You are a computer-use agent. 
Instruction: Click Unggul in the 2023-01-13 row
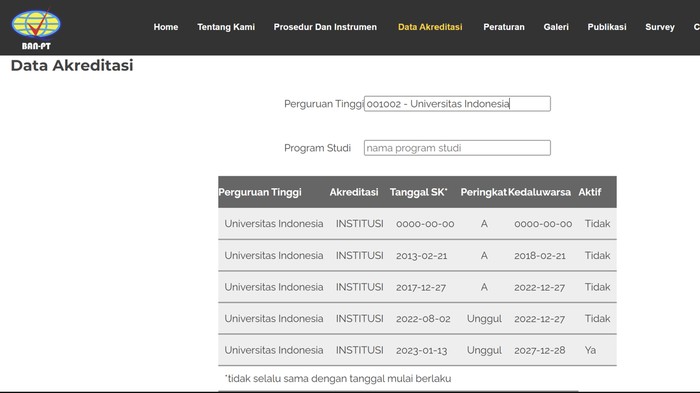tap(484, 351)
